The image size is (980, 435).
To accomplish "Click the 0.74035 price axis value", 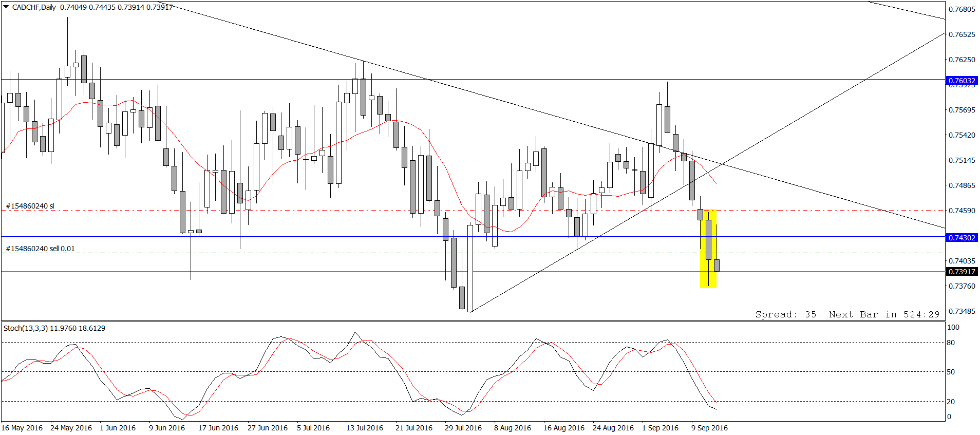I will (x=962, y=261).
